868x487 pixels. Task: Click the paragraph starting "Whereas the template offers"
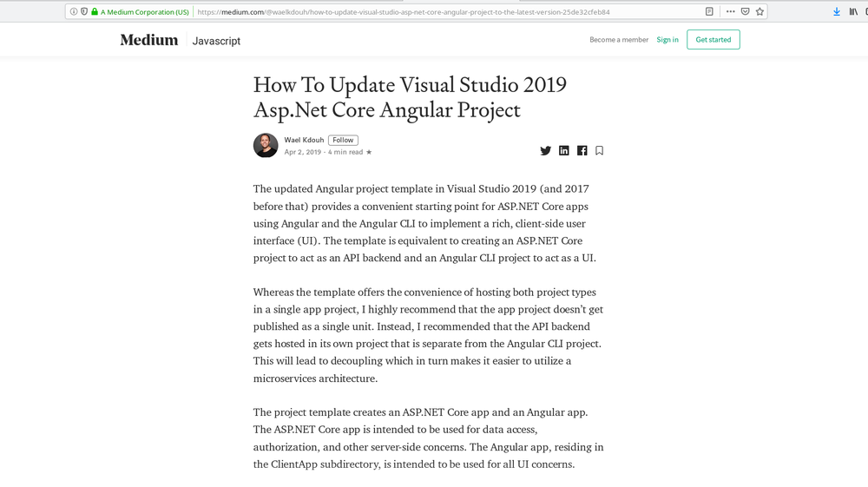429,335
